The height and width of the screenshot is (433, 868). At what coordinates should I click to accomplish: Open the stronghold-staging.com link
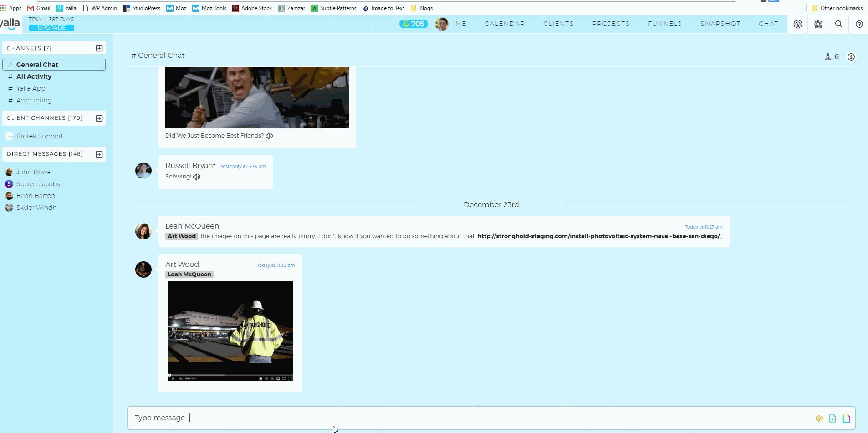[599, 236]
